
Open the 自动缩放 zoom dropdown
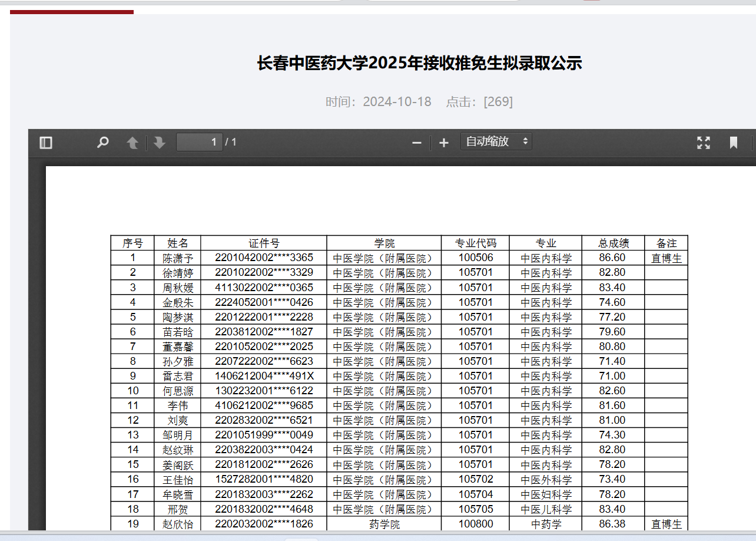(496, 141)
